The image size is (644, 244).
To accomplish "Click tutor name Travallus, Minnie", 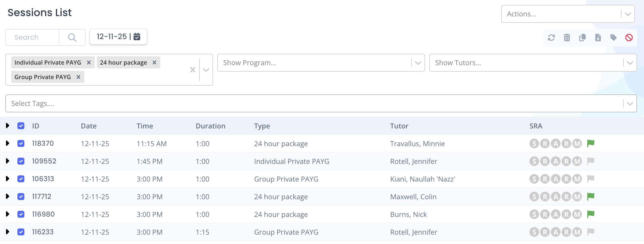I will pos(417,144).
